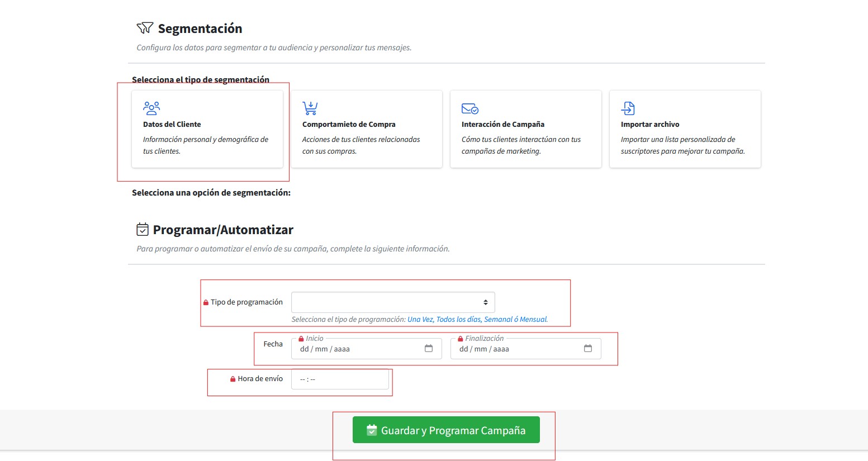Click calendar icon beside Programar/Automatizar heading
Image resolution: width=868 pixels, height=461 pixels.
[143, 230]
